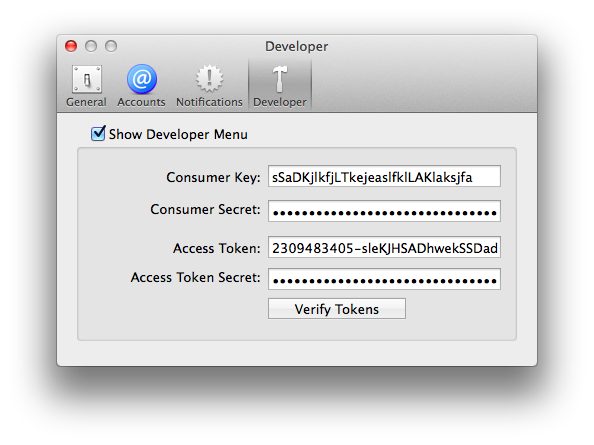Close the Developer preferences window
Image resolution: width=594 pixels, height=445 pixels.
coord(71,46)
